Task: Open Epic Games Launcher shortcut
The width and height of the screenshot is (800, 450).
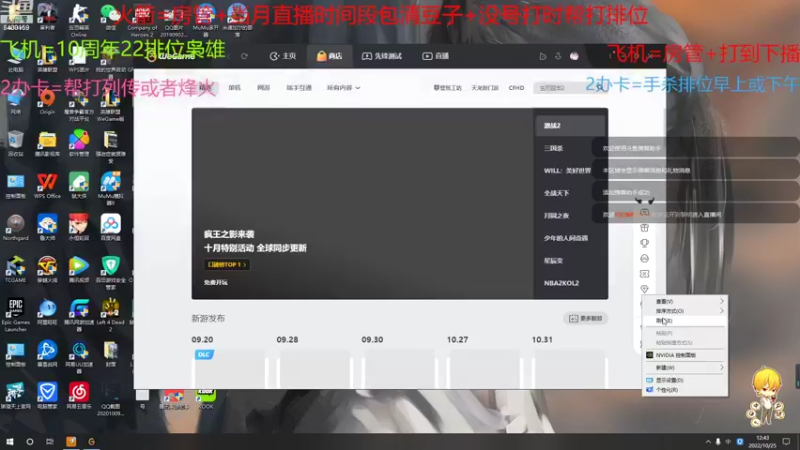Action: 15,315
